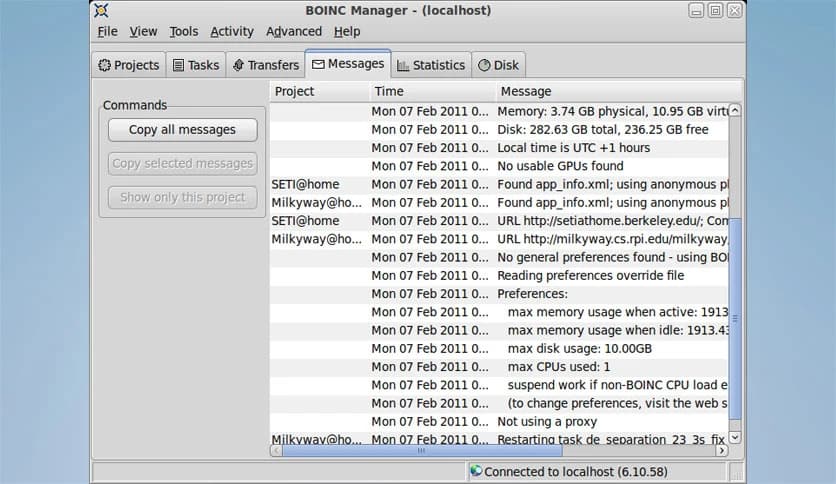836x484 pixels.
Task: Minimize the BOINC Manager window
Action: click(696, 11)
